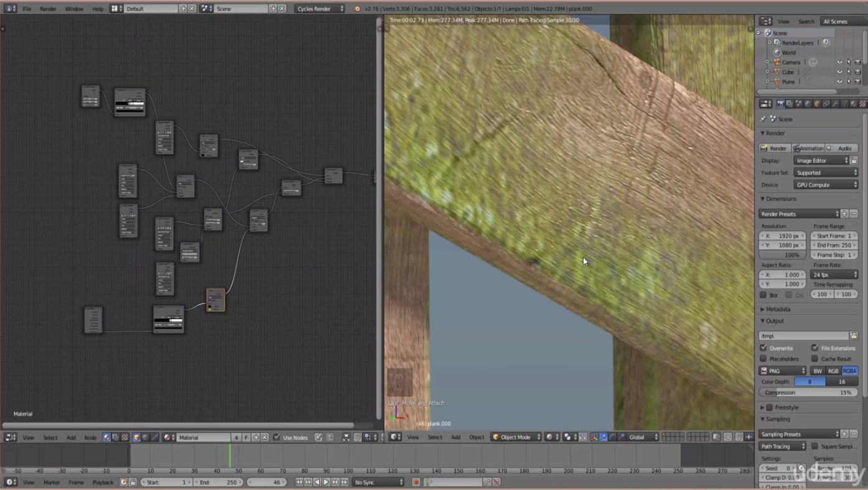The height and width of the screenshot is (490, 868).
Task: Open the Render menu in top bar
Action: [x=48, y=9]
